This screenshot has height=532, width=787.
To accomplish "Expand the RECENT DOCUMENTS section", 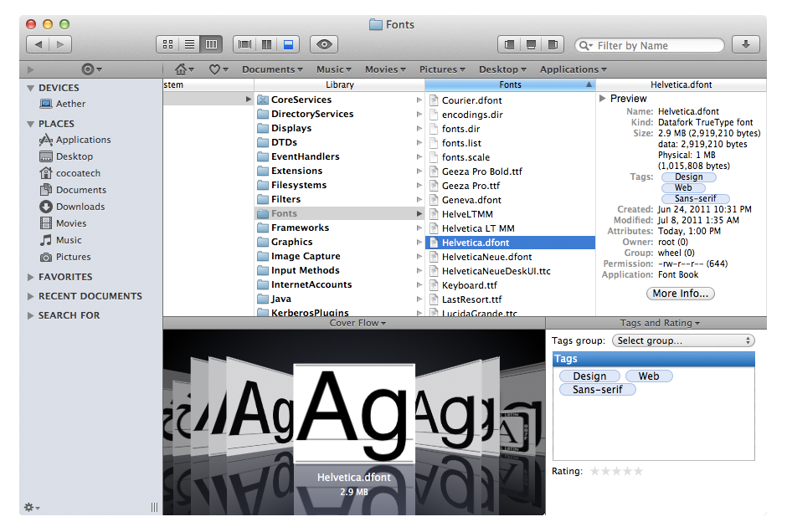I will 31,296.
